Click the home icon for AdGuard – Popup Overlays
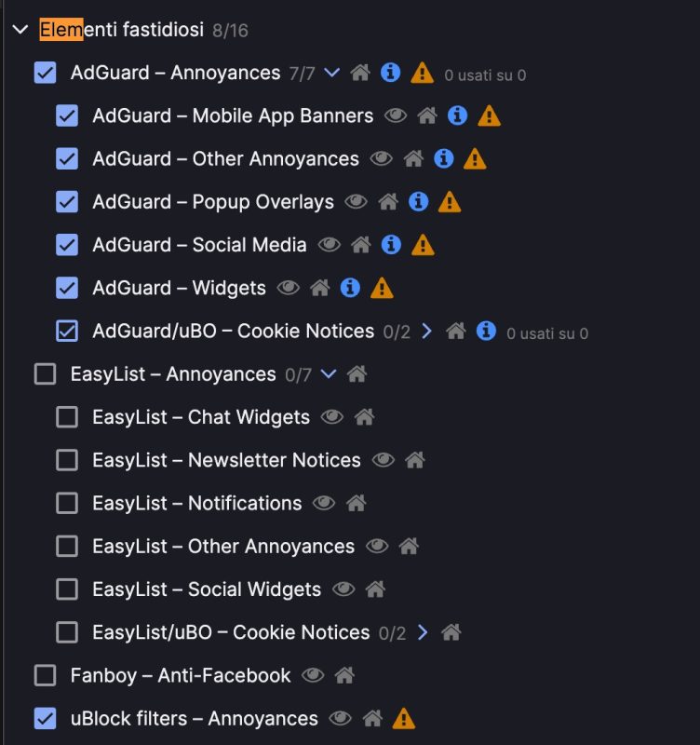Viewport: 700px width, 745px height. coord(388,201)
